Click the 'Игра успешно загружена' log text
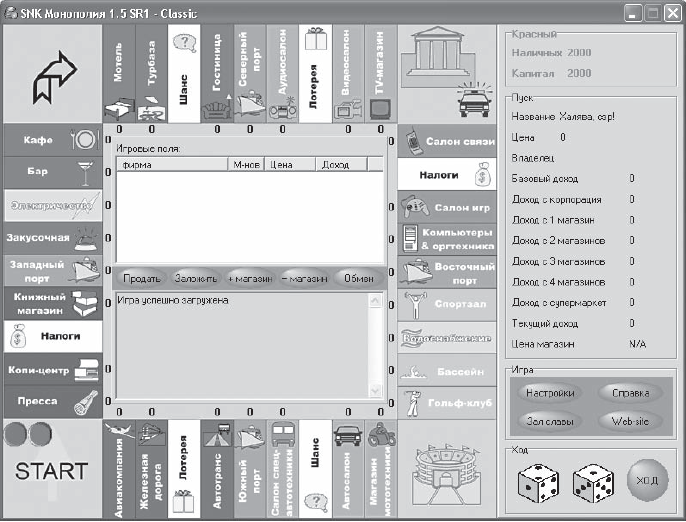The height and width of the screenshot is (522, 686). [x=173, y=300]
